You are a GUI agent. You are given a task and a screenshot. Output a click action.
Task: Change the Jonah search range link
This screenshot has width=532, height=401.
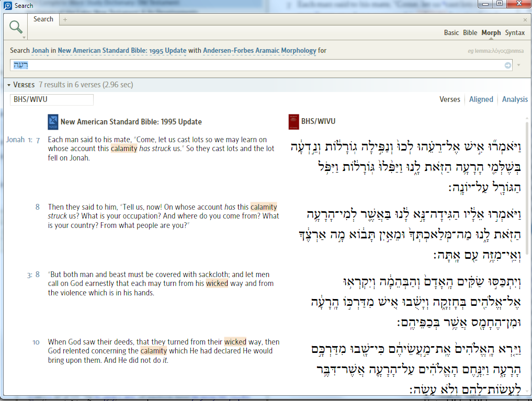pos(40,51)
